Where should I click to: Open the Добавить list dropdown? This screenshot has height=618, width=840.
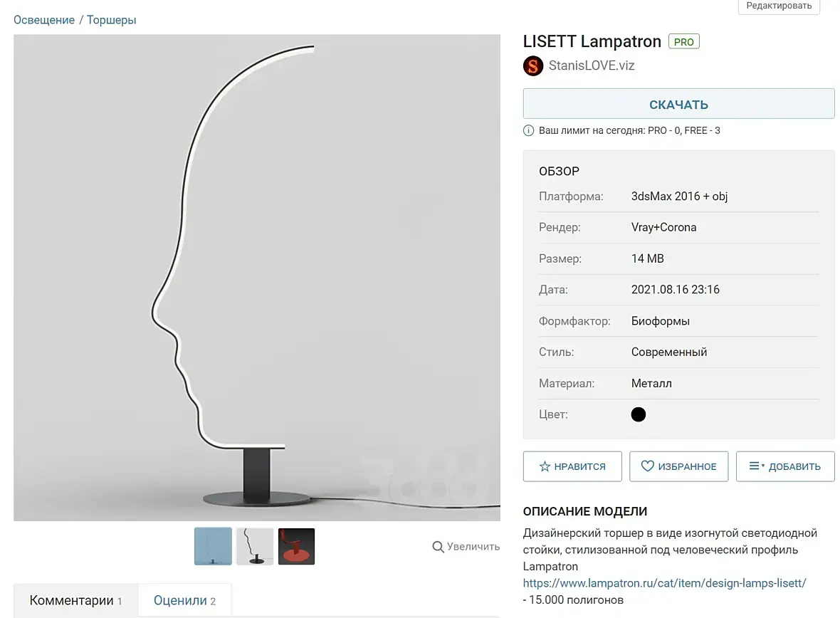784,466
